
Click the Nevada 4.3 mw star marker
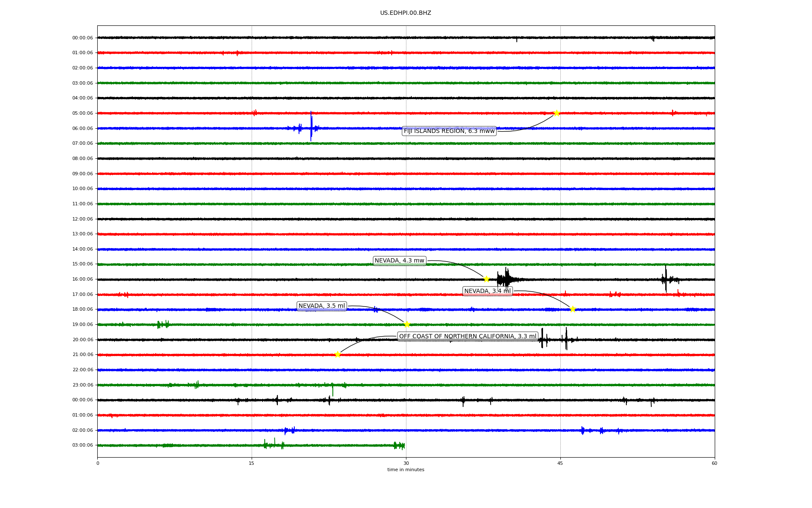(486, 279)
